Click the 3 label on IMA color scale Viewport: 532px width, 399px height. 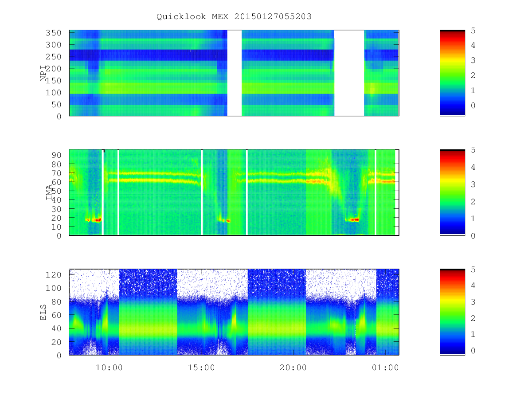pos(473,184)
